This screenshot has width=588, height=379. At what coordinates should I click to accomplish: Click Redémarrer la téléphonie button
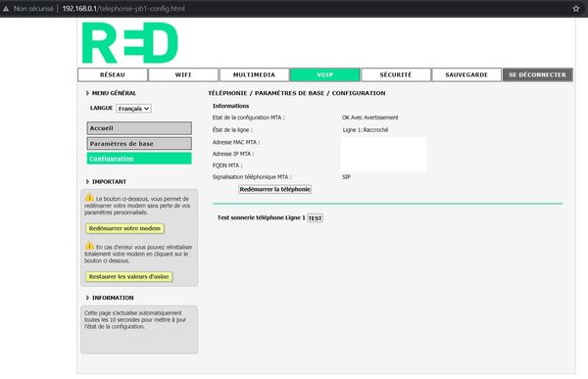274,189
